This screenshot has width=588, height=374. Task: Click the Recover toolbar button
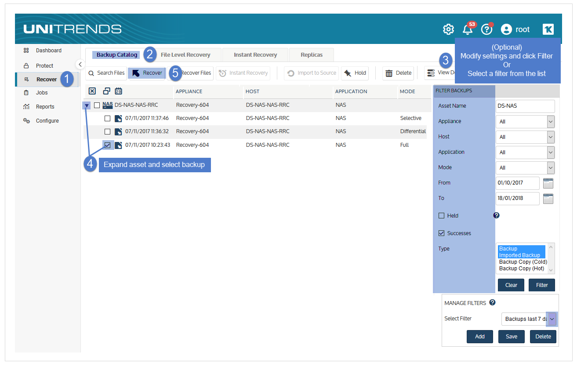[x=147, y=73]
